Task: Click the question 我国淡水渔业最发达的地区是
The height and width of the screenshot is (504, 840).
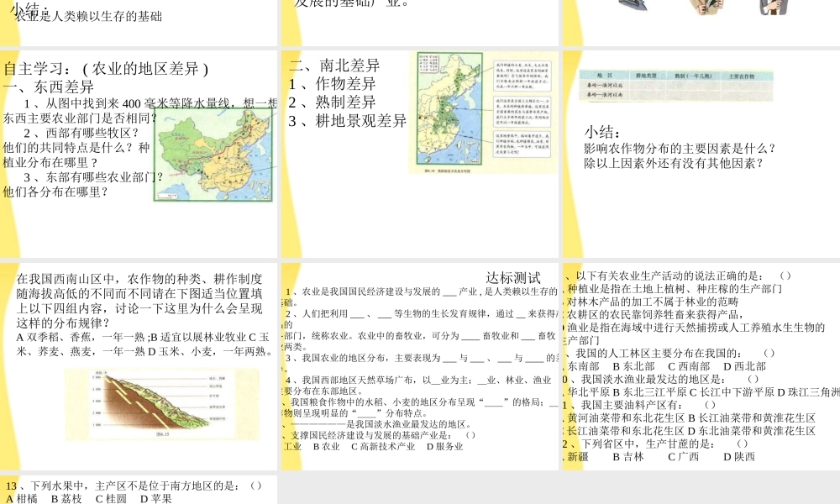Action: [x=661, y=379]
